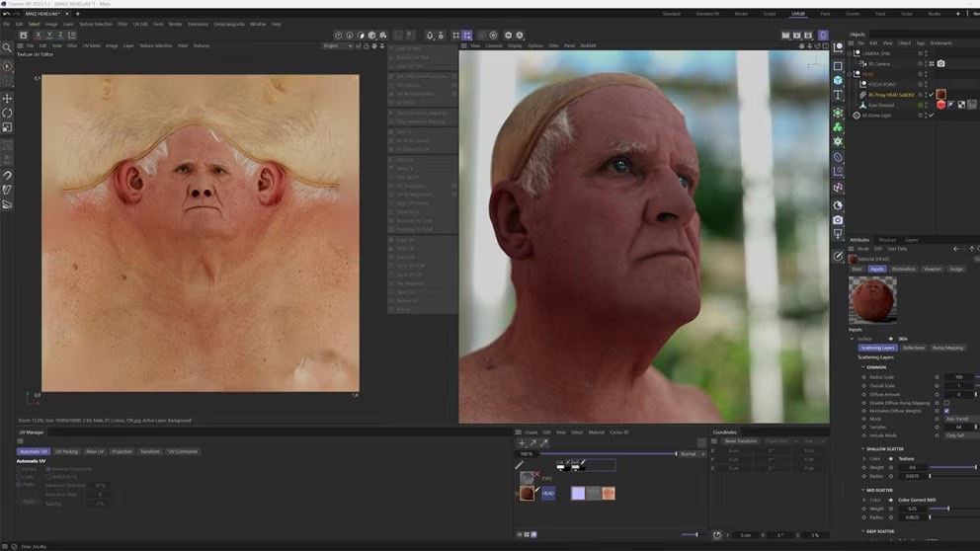Open the Extensions menu
Image resolution: width=980 pixels, height=551 pixels.
(198, 24)
